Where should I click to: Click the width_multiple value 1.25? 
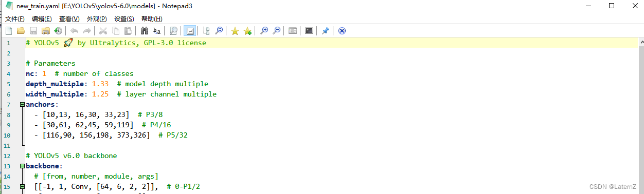[x=100, y=94]
